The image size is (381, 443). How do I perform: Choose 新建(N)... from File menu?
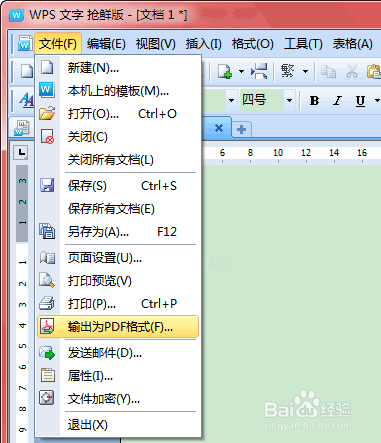click(x=118, y=68)
